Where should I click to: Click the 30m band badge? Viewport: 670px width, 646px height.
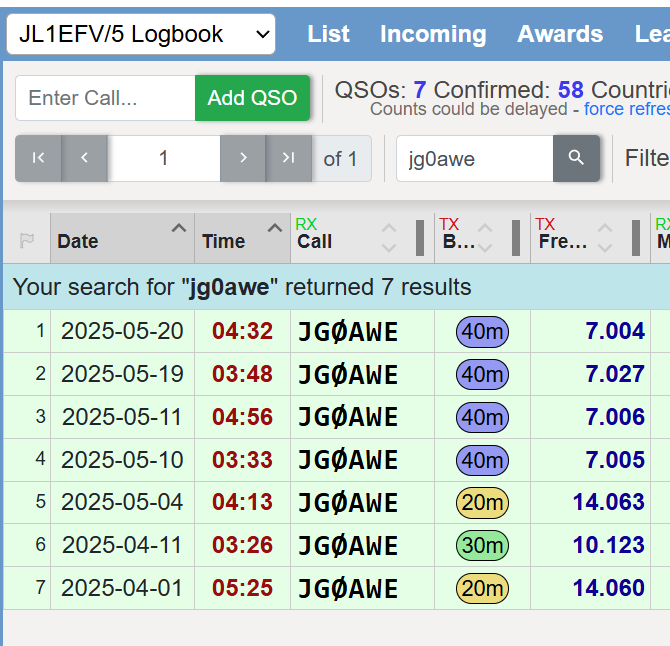[482, 545]
